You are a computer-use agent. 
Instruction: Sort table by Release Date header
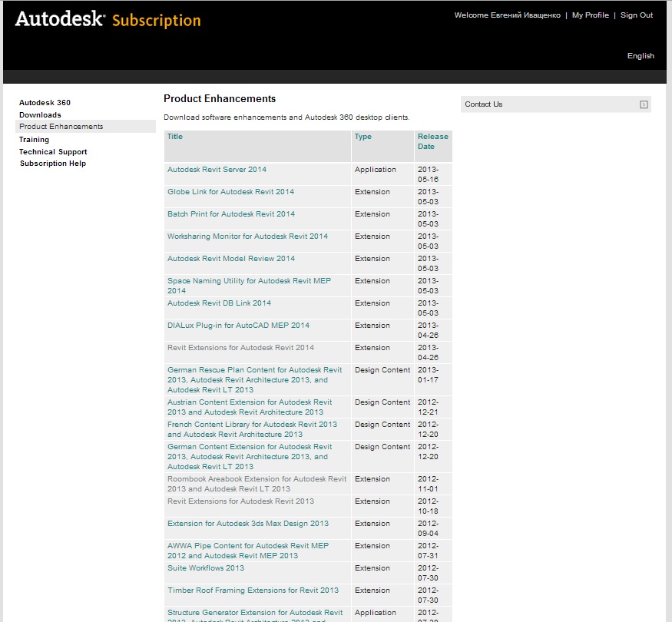click(x=433, y=141)
